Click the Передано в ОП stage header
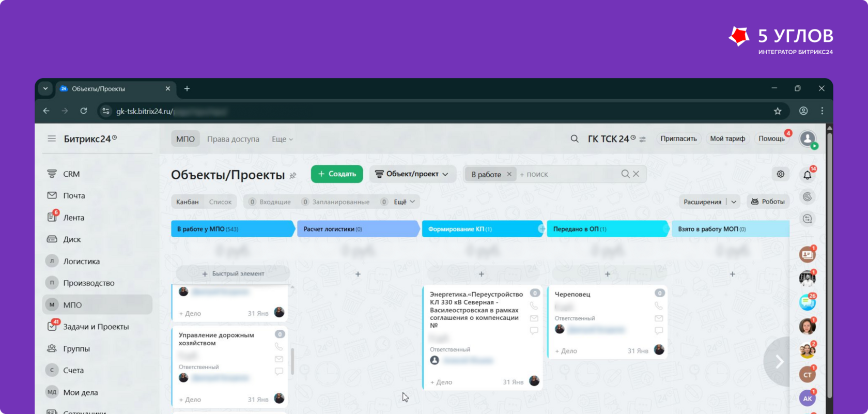 pos(608,229)
